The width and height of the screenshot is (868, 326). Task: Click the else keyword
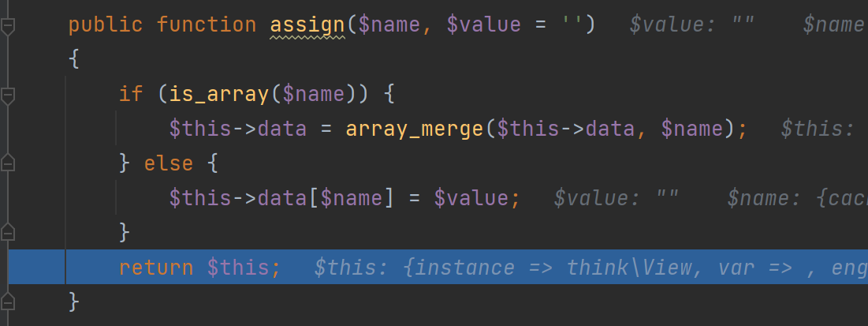coord(169,163)
